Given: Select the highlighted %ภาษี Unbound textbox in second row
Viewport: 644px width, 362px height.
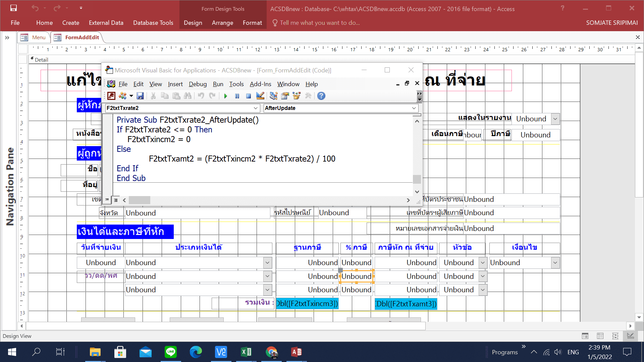Looking at the screenshot, I should pyautogui.click(x=357, y=276).
